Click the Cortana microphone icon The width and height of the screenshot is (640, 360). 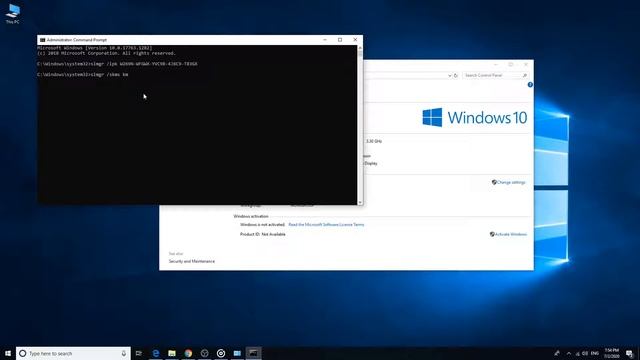coord(124,353)
